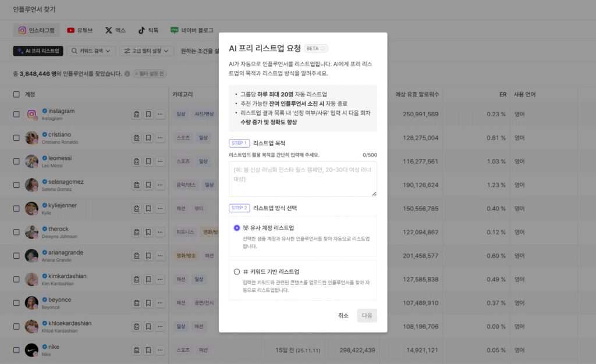Viewport: 596px width, 364px height.
Task: Click the info icon beside influencer count
Action: pos(127,74)
